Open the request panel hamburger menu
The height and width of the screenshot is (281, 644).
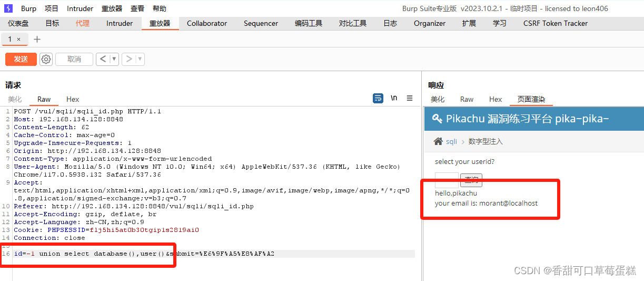(410, 98)
